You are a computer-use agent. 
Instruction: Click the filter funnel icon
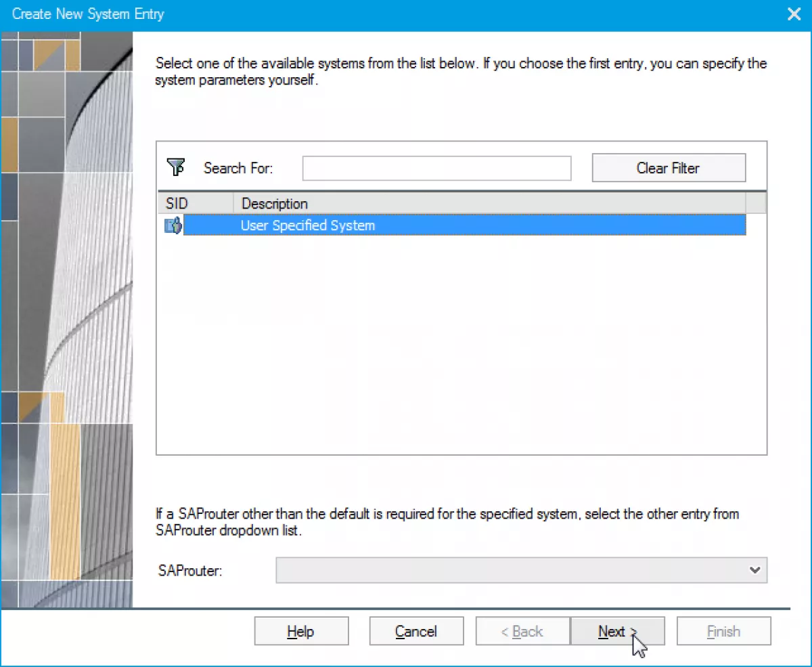[175, 167]
